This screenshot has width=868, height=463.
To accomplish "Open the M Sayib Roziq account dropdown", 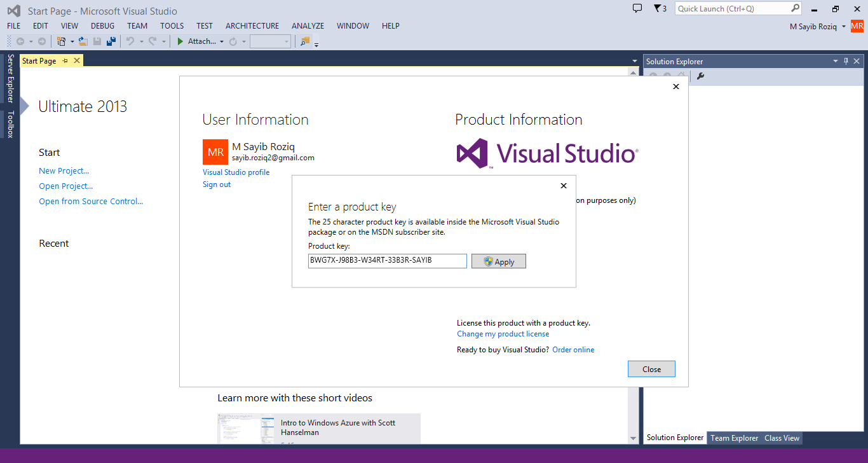I will (843, 26).
